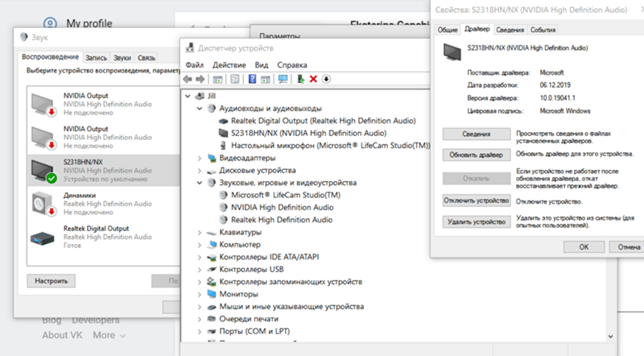Expand Мыши и иные указывающие устройства
Screen dimensions: 644x356
200,307
